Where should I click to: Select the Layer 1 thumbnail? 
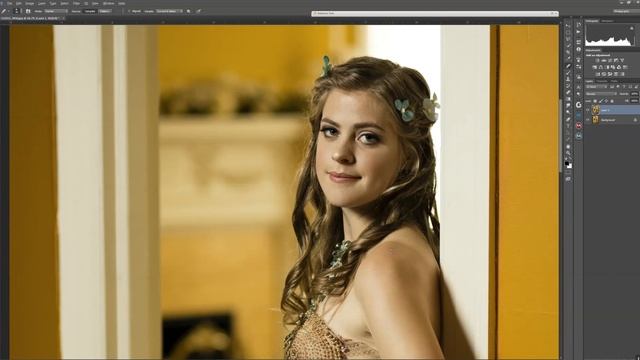(x=596, y=110)
